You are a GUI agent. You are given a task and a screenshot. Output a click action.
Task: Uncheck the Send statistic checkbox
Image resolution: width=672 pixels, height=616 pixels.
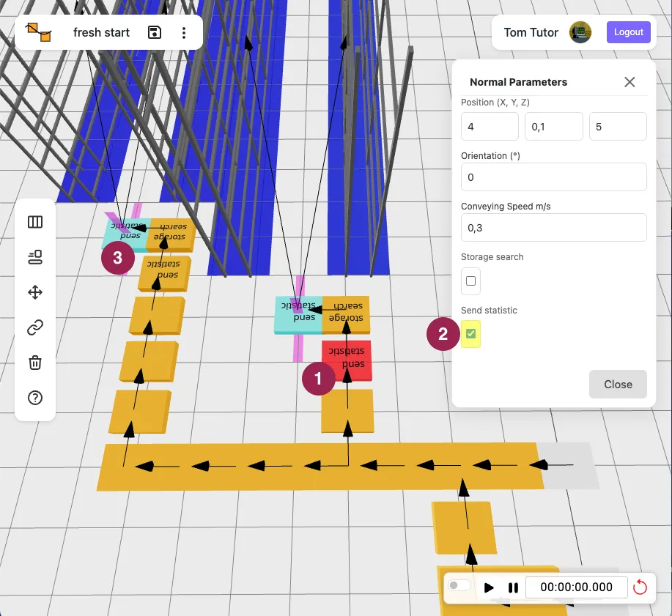(x=470, y=334)
